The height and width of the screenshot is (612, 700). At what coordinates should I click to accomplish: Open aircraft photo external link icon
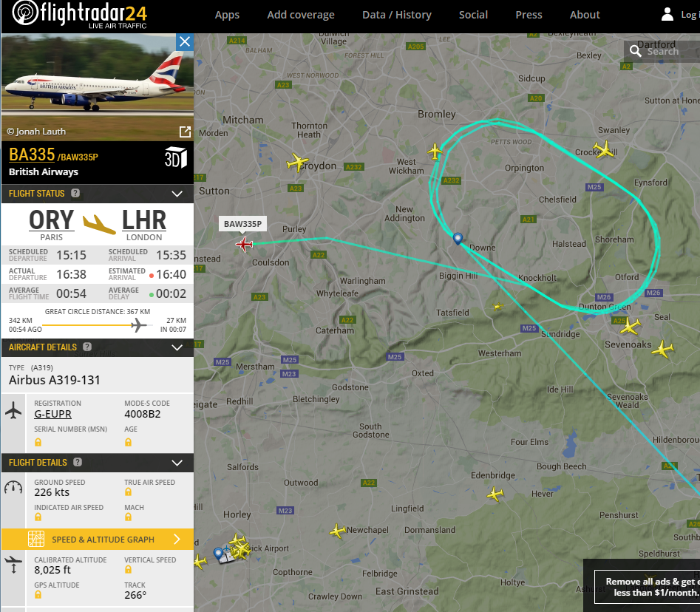185,132
